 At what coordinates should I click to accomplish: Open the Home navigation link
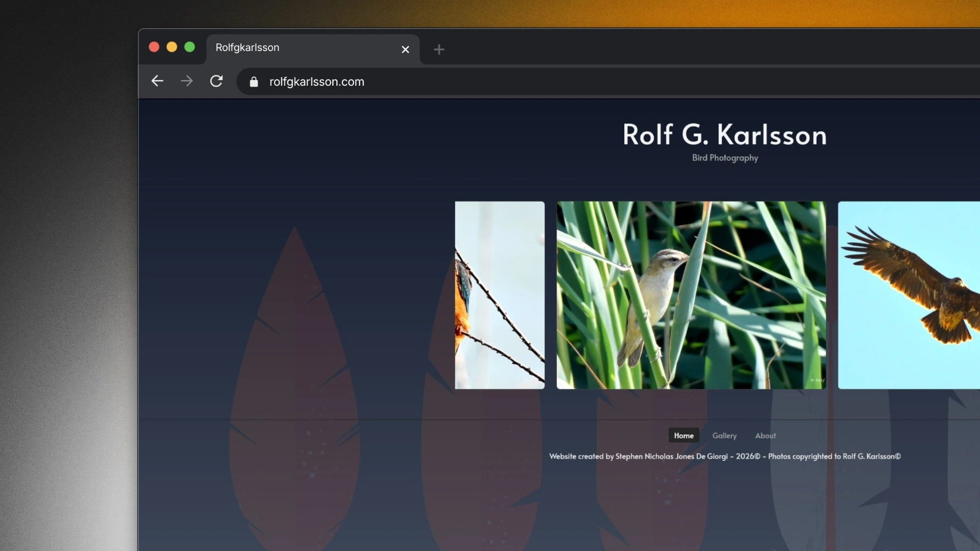pyautogui.click(x=684, y=436)
